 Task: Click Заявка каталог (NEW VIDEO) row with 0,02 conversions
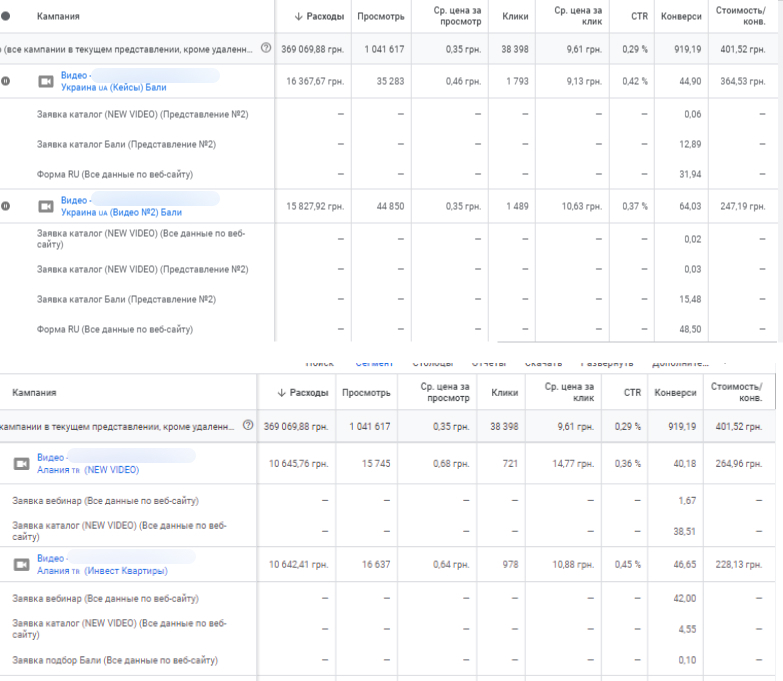(x=141, y=239)
